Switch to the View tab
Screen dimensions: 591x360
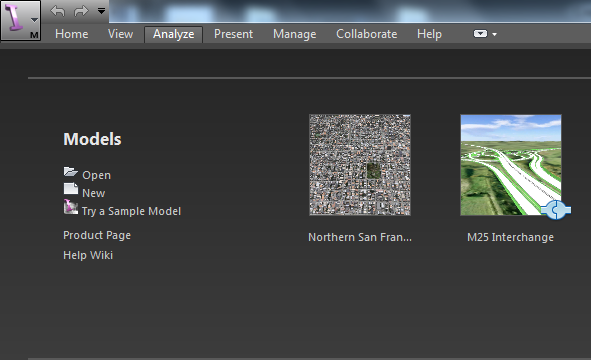(x=120, y=34)
